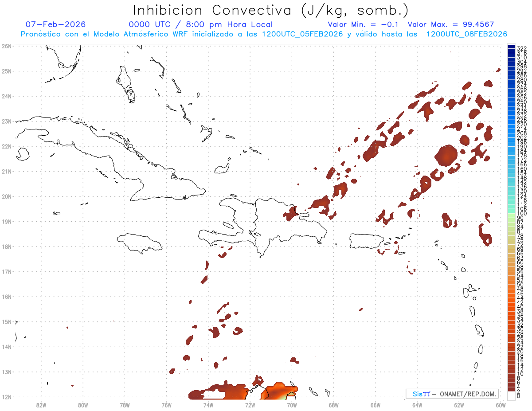The image size is (532, 411).
Task: Click the large round inhibition blob near 22N 62W
Action: 446,156
